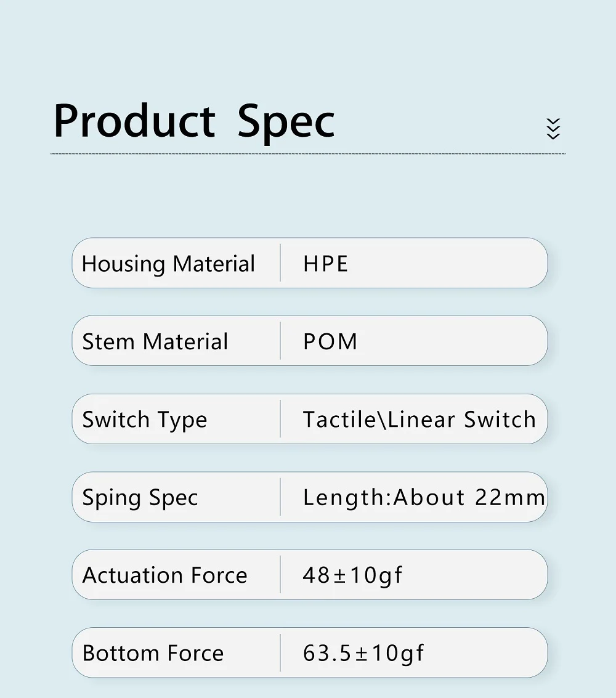Viewport: 616px width, 698px height.
Task: Select the Housing Material label
Action: click(168, 264)
